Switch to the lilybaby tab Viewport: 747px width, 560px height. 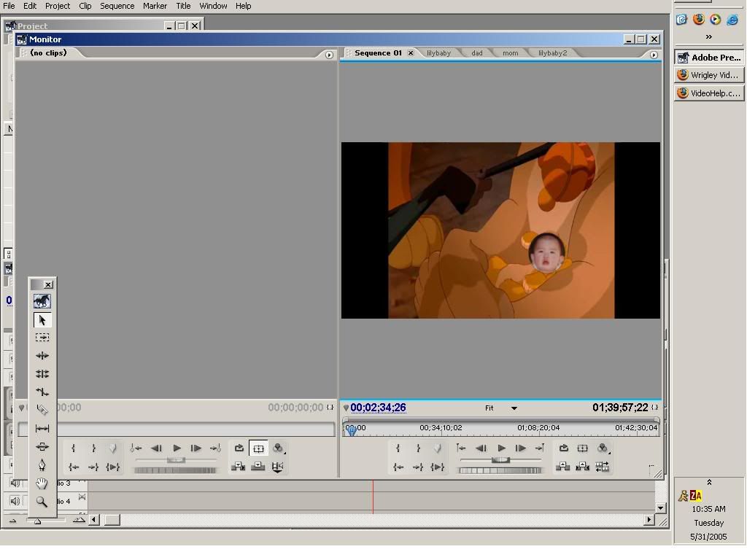coord(438,52)
